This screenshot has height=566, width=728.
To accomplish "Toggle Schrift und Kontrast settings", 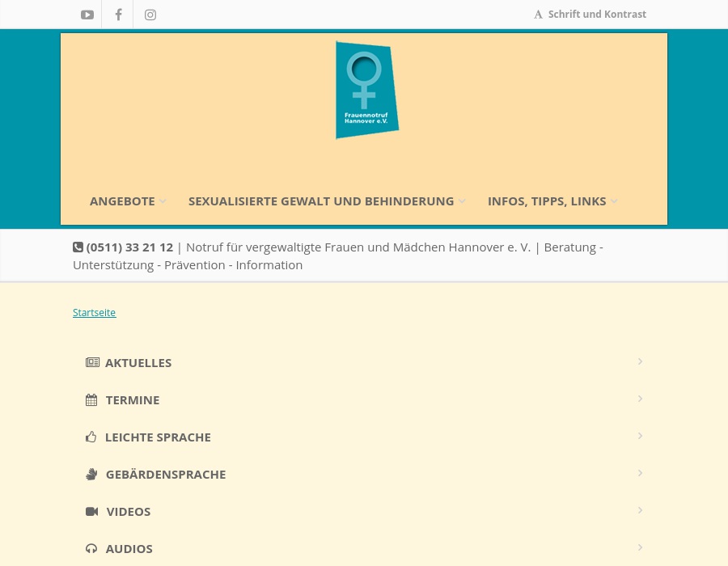I will 590,15.
